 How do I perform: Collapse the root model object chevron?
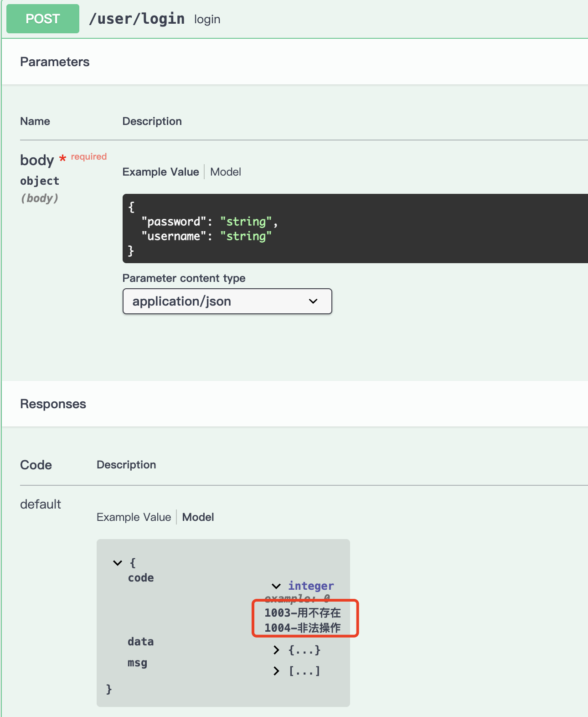click(x=118, y=563)
